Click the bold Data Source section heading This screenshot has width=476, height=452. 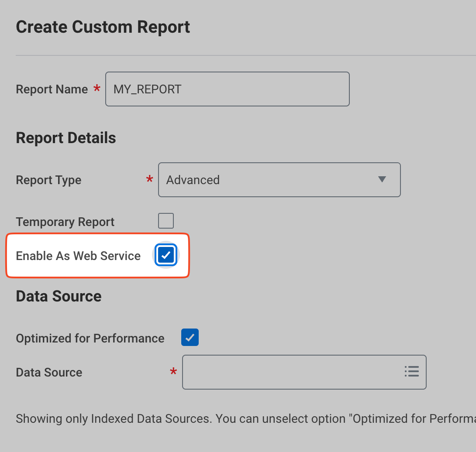[x=59, y=296]
